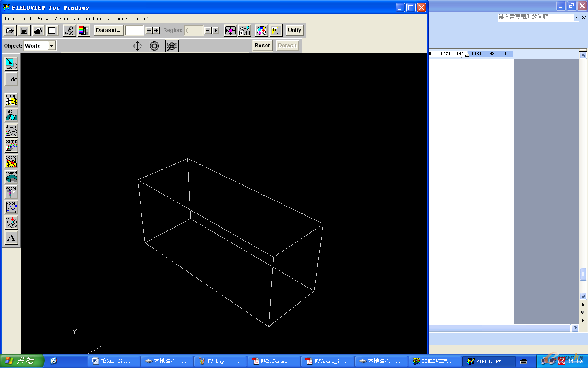The height and width of the screenshot is (368, 588).
Task: Expand the Object World dropdown
Action: [51, 46]
